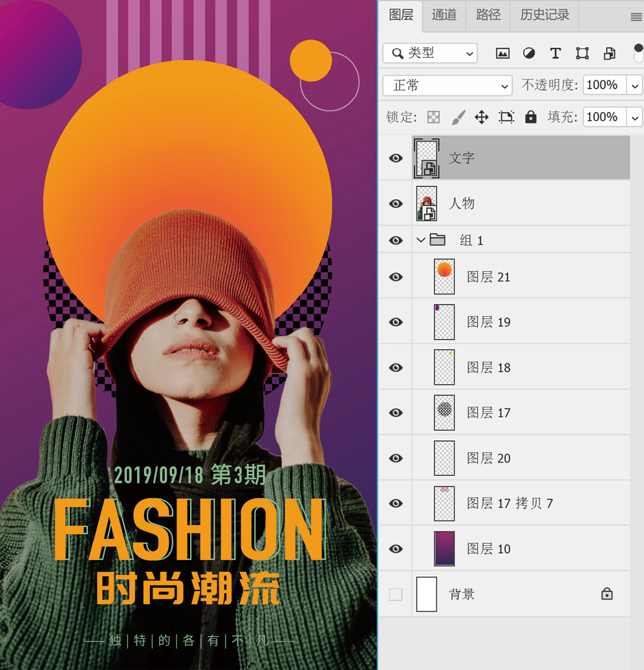Click the 图层 19 thumbnail
The image size is (644, 670).
444,322
